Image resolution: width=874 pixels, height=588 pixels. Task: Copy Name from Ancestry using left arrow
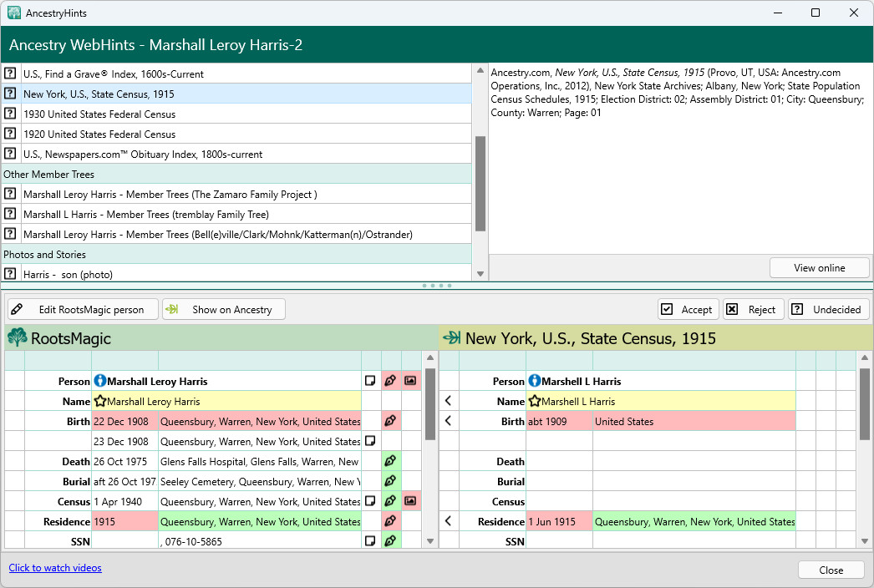(449, 402)
